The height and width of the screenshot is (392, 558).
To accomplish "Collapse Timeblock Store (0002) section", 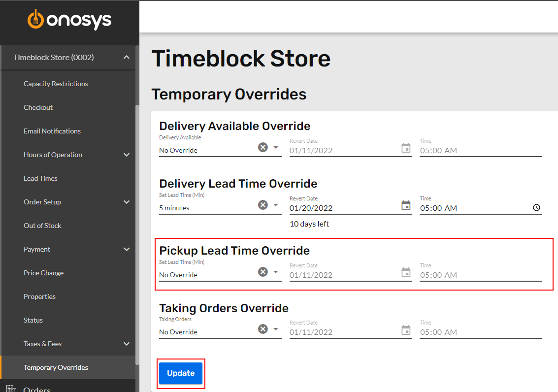I will pyautogui.click(x=127, y=57).
